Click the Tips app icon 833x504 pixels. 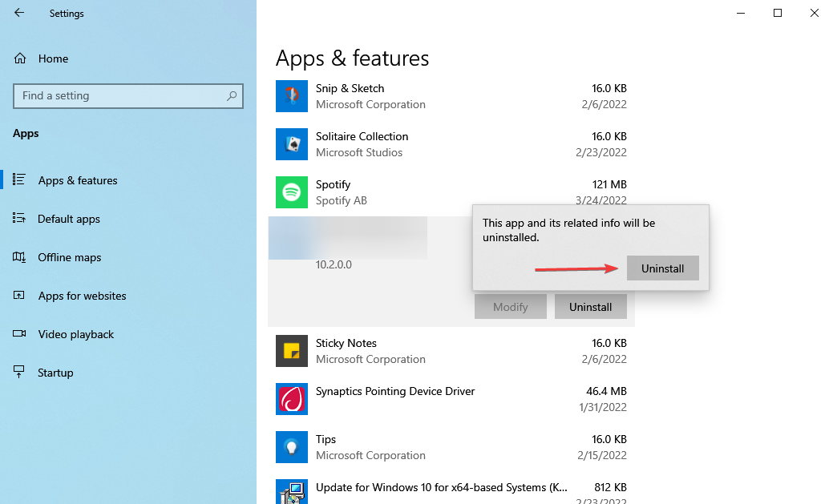(291, 447)
